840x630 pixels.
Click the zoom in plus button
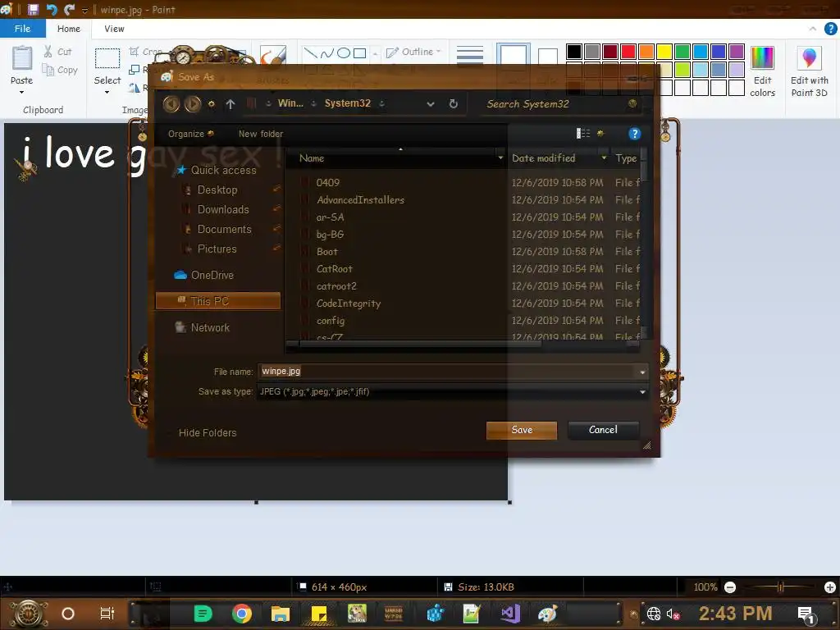tap(830, 587)
